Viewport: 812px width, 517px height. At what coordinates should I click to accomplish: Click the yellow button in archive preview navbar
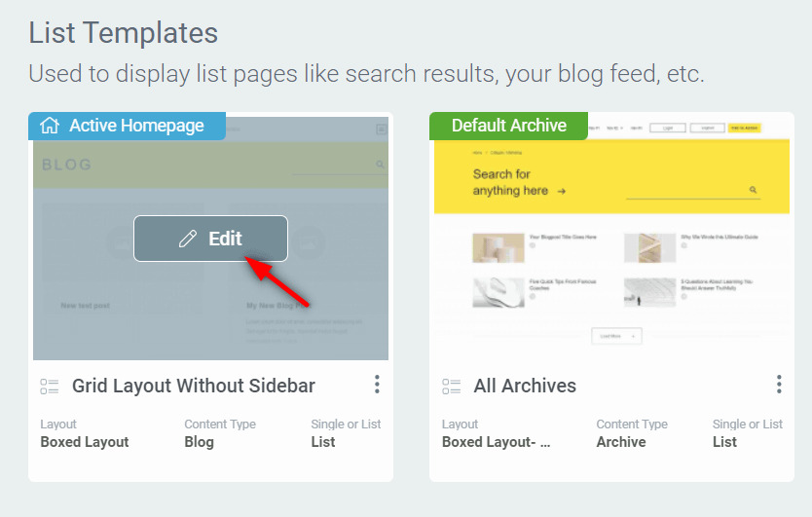coord(744,128)
